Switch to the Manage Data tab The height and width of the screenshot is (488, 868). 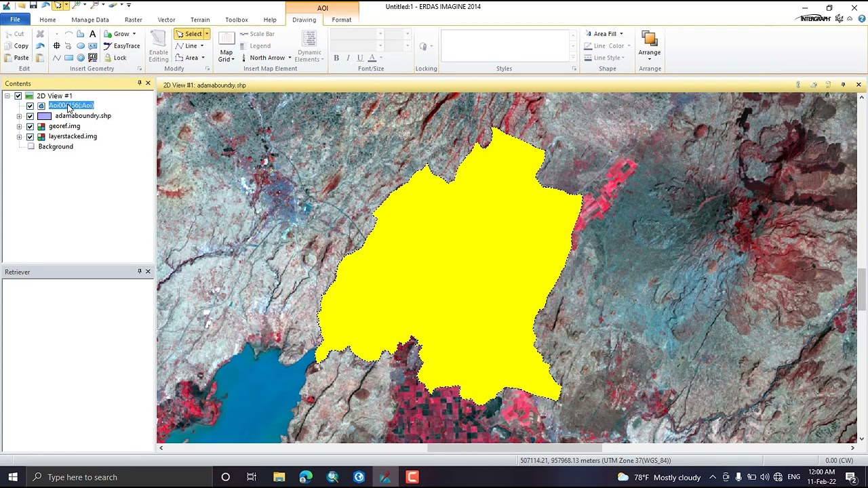point(90,20)
